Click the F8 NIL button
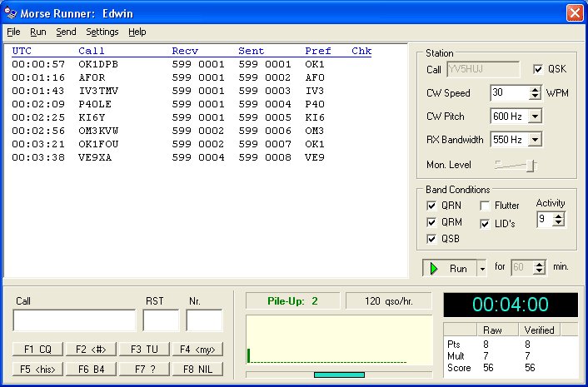The image size is (588, 387). click(197, 369)
